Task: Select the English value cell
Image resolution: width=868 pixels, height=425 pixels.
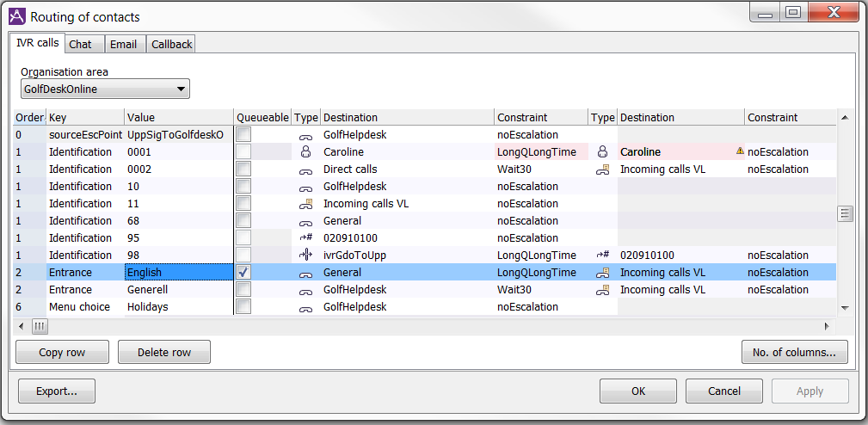Action: 179,272
